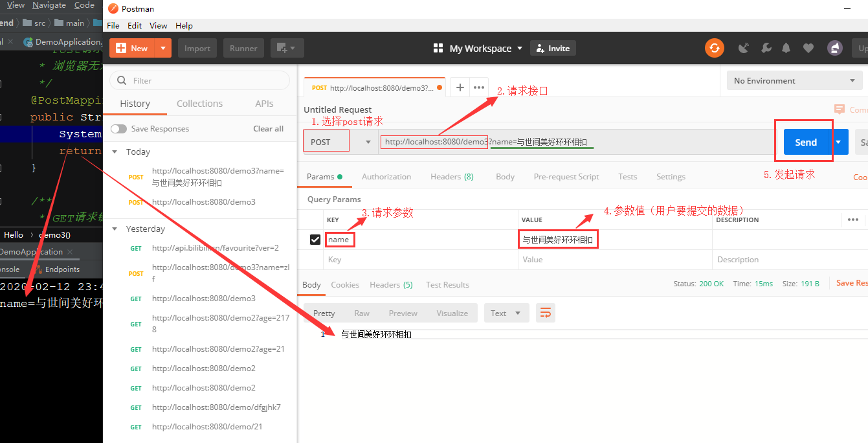Open the wrench settings icon
This screenshot has height=443, width=868.
click(766, 48)
